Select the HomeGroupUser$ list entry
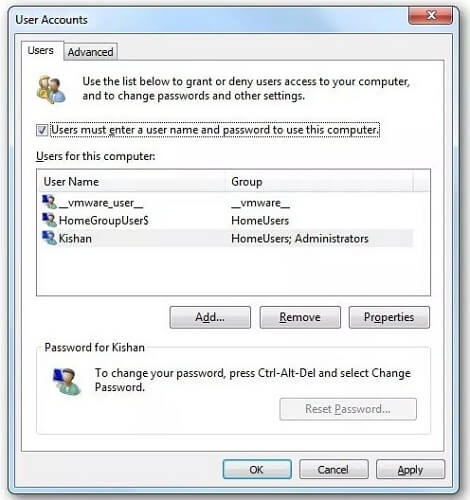Viewport: 470px width, 500px height. pyautogui.click(x=225, y=220)
